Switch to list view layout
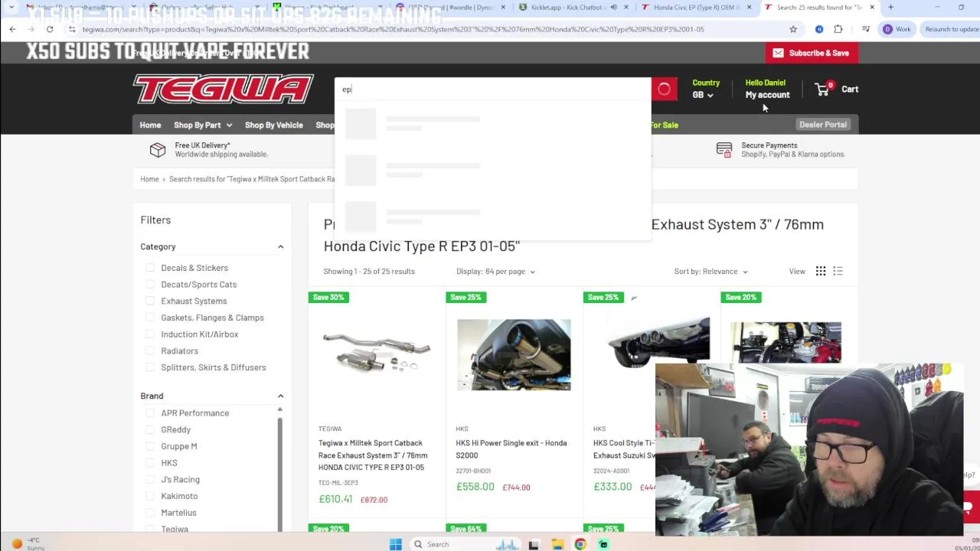The height and width of the screenshot is (551, 980). [838, 271]
